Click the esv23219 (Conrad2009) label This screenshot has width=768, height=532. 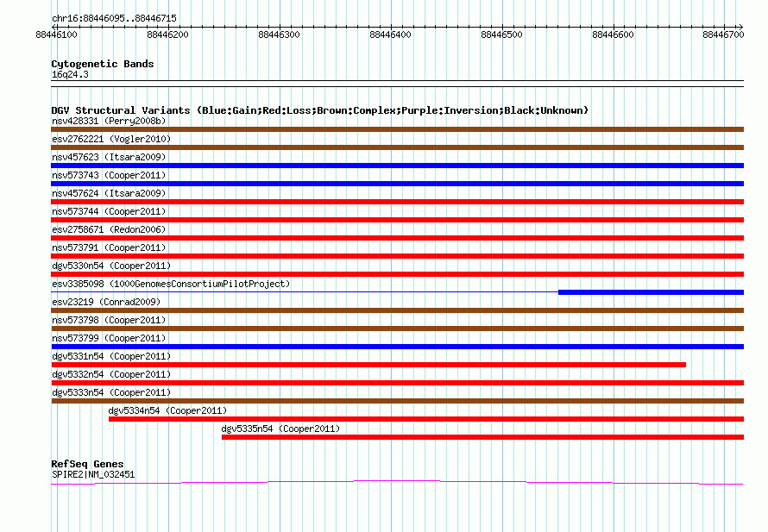pos(106,302)
